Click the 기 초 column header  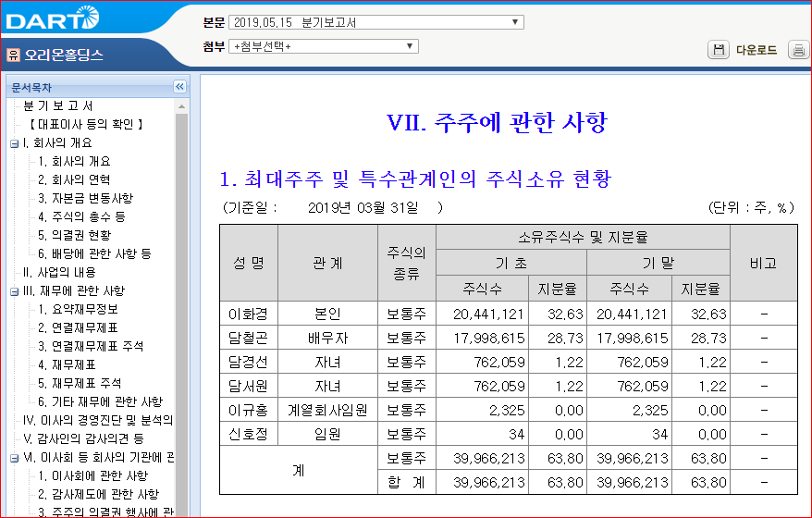[511, 263]
